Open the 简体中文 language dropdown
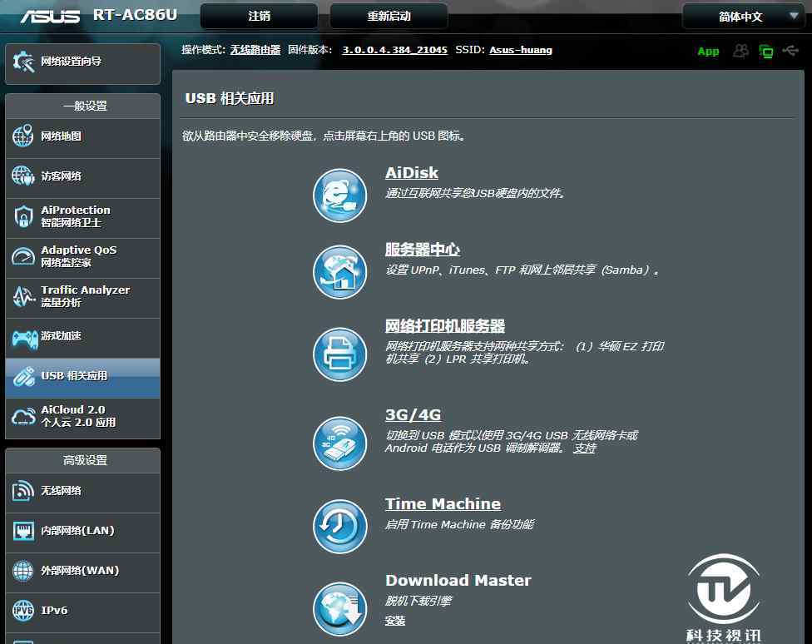The width and height of the screenshot is (812, 644). (x=744, y=17)
